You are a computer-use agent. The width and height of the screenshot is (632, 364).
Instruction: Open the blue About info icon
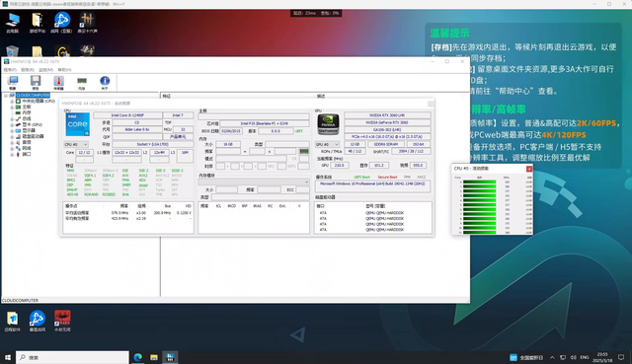105,83
